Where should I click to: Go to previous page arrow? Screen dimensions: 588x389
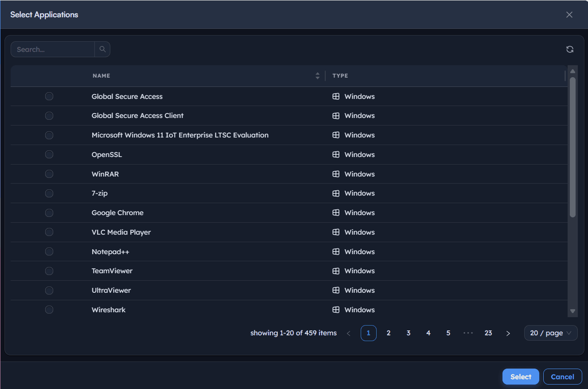[x=349, y=333]
